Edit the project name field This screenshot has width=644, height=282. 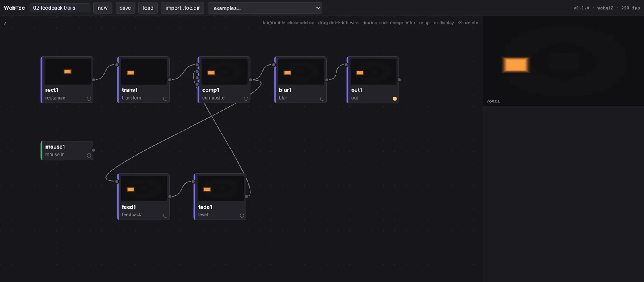pos(60,8)
